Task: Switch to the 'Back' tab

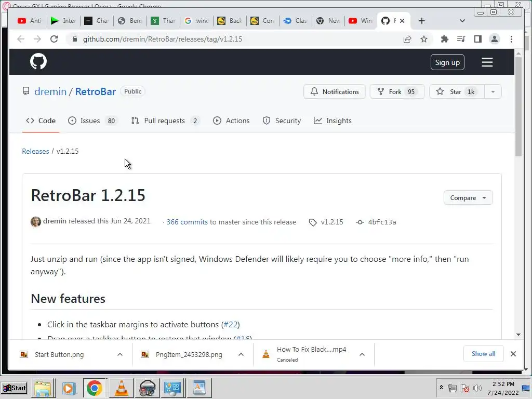Action: coord(229,21)
